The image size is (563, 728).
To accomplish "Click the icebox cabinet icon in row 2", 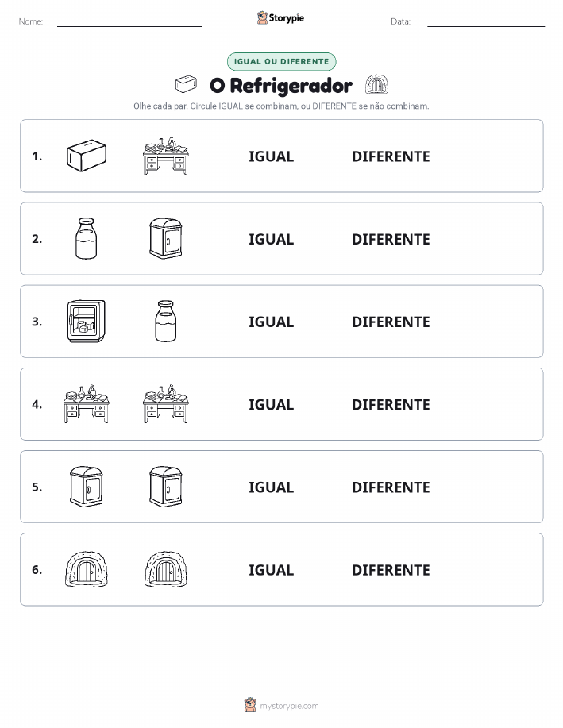I will coord(166,238).
